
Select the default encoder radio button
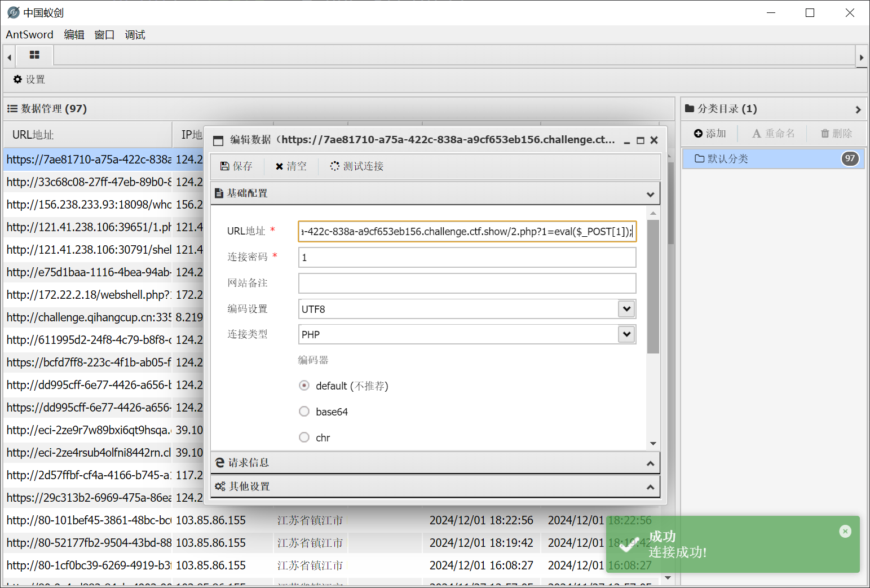click(x=304, y=386)
